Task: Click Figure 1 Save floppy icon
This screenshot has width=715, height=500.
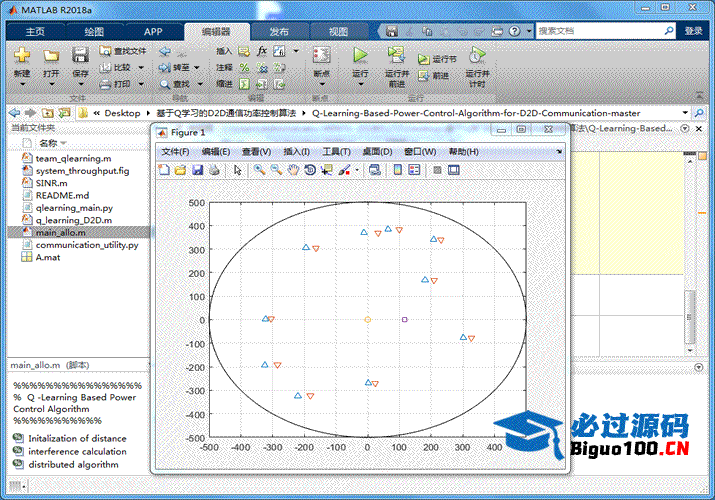Action: (x=197, y=170)
